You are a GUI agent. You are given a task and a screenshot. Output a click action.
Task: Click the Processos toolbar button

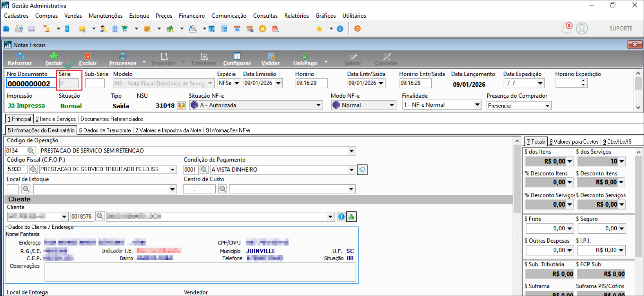click(123, 59)
